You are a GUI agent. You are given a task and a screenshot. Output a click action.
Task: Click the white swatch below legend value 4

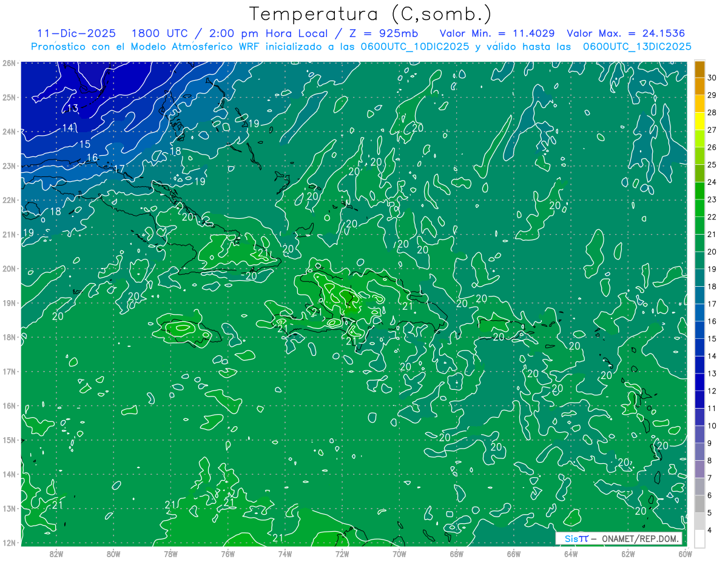[x=699, y=538]
